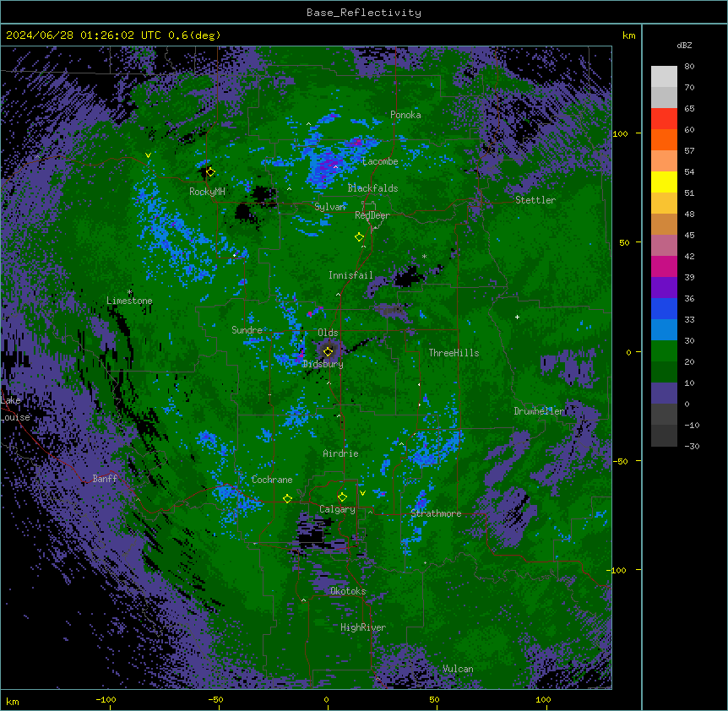Click the Lacombe city label
728x711 pixels.
pos(380,161)
